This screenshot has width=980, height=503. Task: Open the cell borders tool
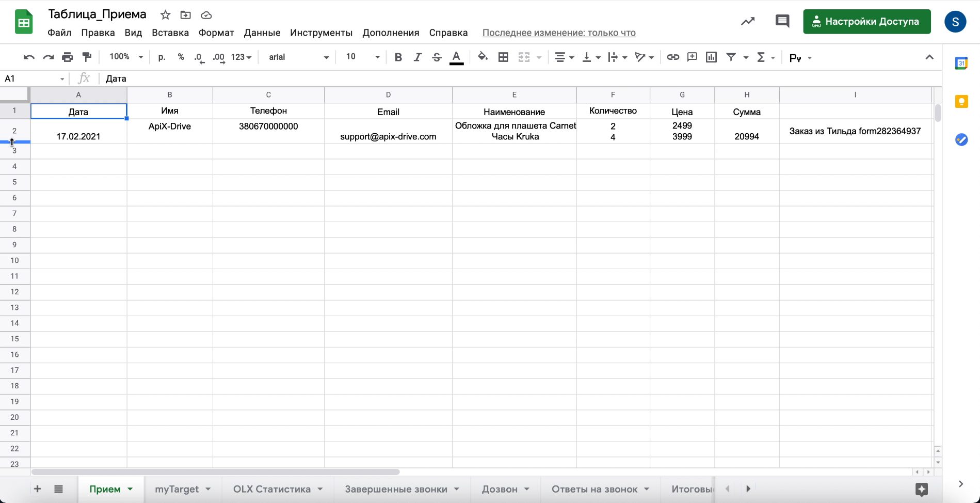[503, 57]
